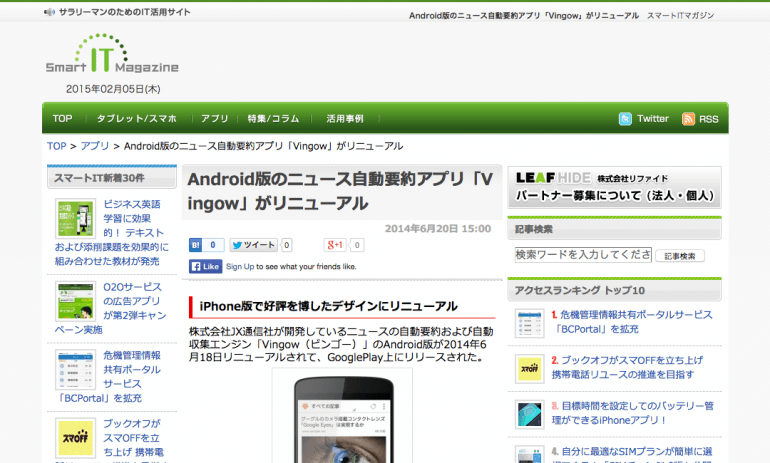This screenshot has width=770, height=463.
Task: Click the 検索ワード search input field
Action: click(x=583, y=255)
